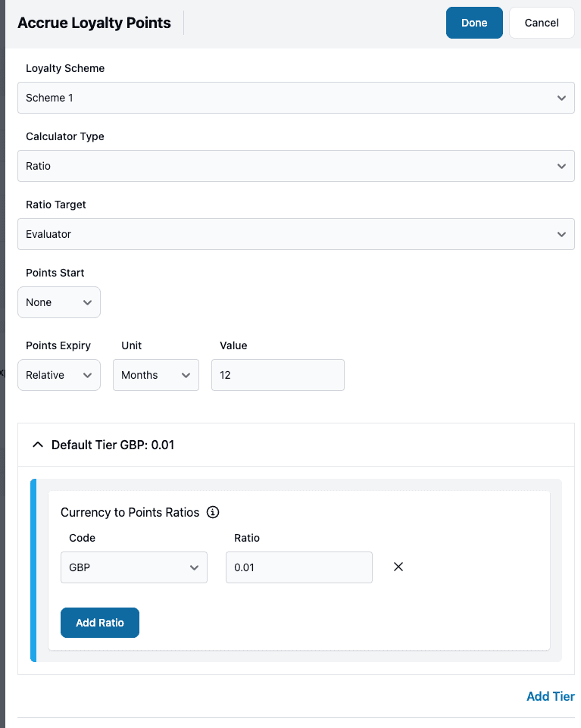Image resolution: width=581 pixels, height=728 pixels.
Task: Cancel the Accrue Loyalty Points configuration
Action: (x=541, y=23)
